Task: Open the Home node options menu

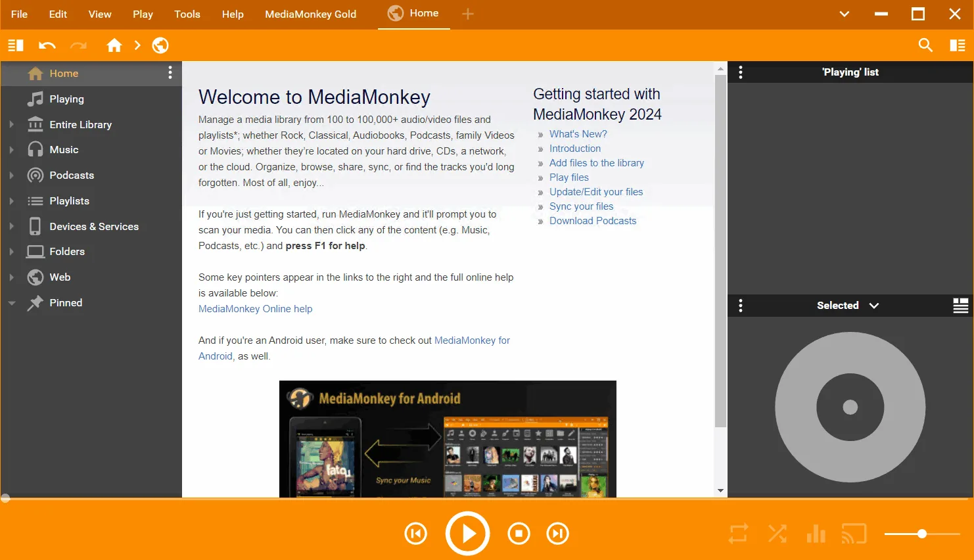Action: coord(170,72)
